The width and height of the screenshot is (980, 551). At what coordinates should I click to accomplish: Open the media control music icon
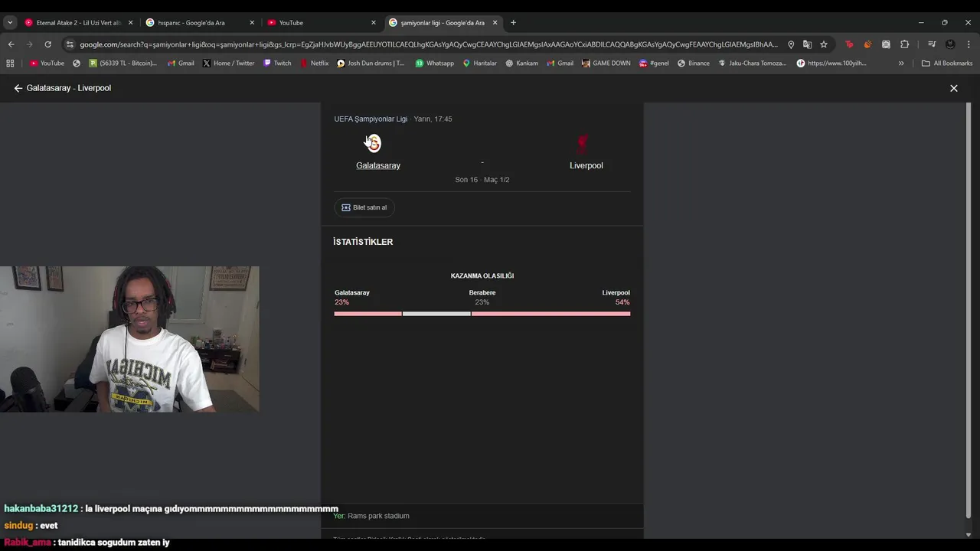[x=932, y=44]
